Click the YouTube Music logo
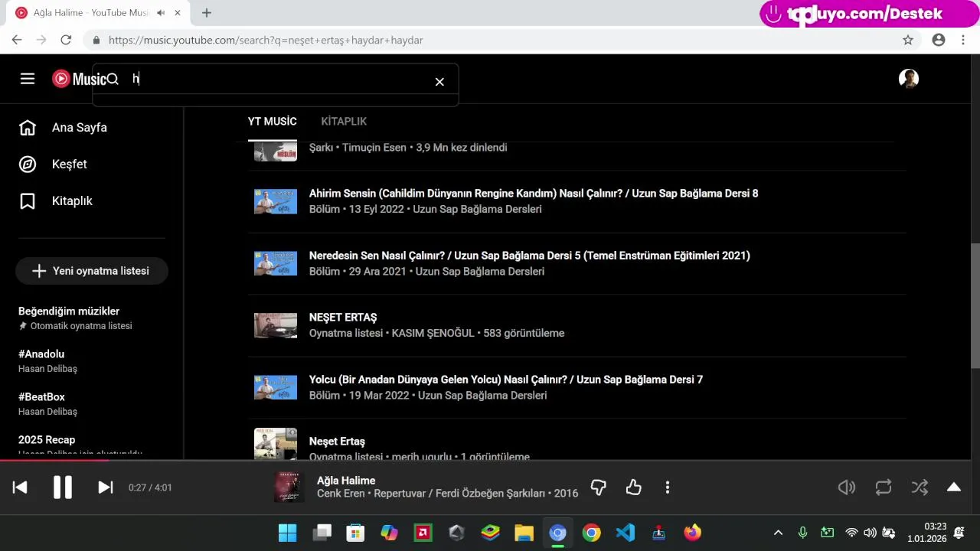 (79, 79)
